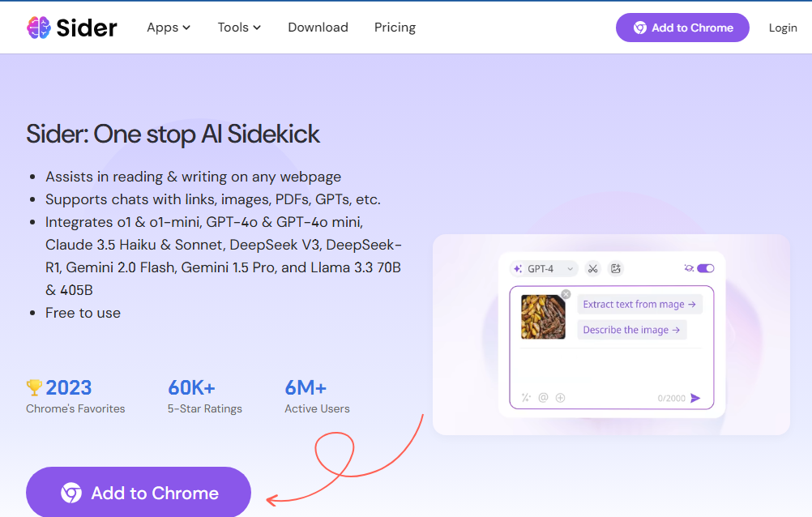Remove the attached food image
The width and height of the screenshot is (812, 517).
[x=566, y=294]
